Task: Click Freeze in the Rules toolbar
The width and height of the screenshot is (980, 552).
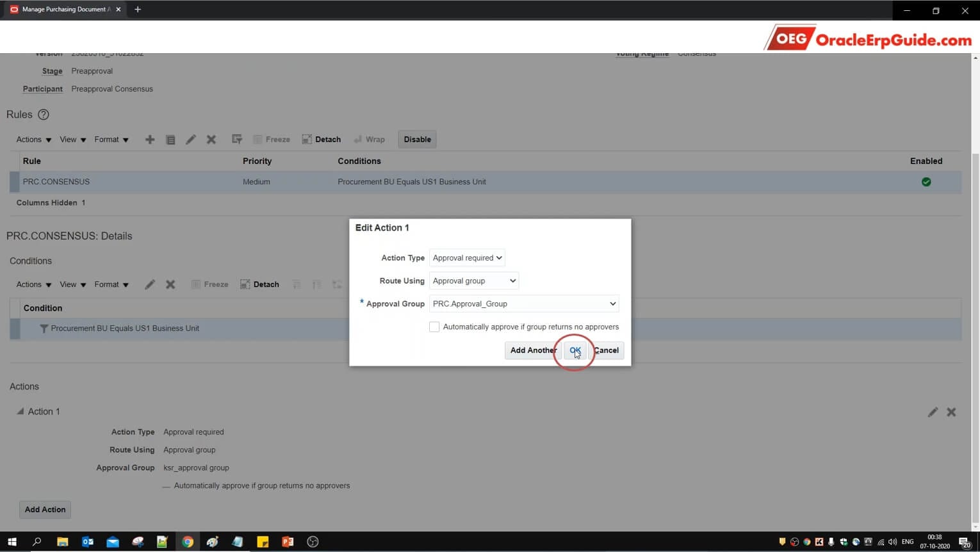Action: [272, 140]
